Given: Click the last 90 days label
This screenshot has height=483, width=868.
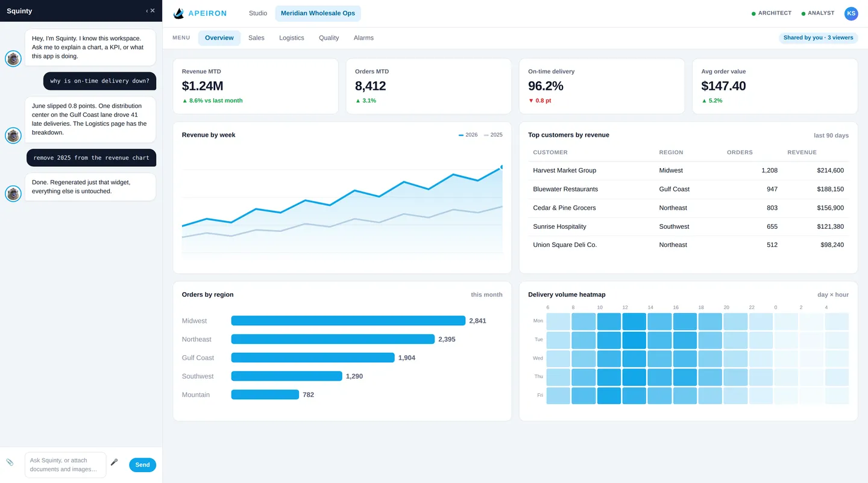Looking at the screenshot, I should tap(831, 136).
